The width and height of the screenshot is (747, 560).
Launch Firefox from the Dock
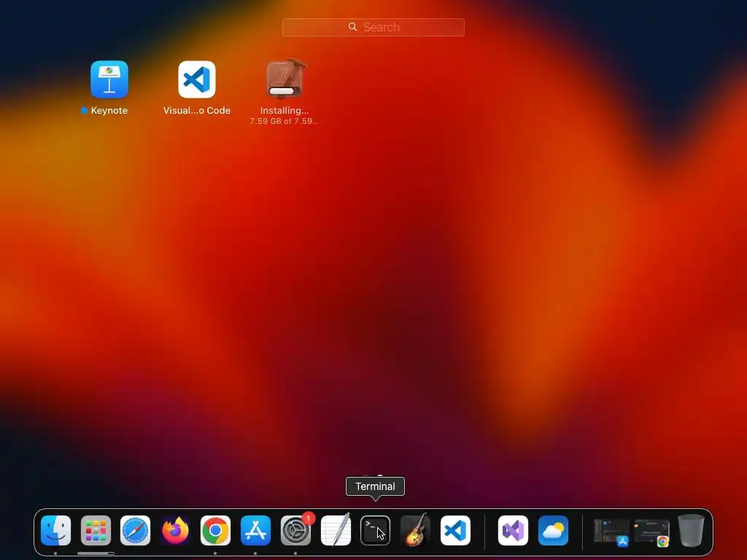tap(175, 530)
